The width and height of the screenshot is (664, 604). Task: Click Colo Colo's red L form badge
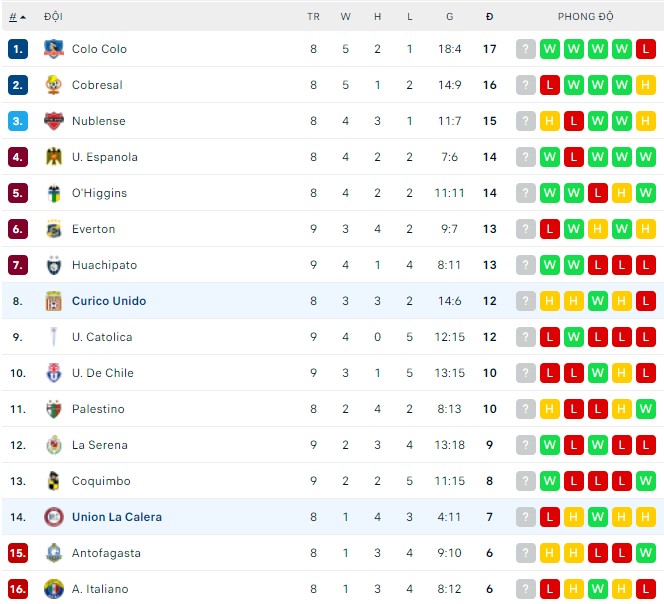pyautogui.click(x=646, y=49)
